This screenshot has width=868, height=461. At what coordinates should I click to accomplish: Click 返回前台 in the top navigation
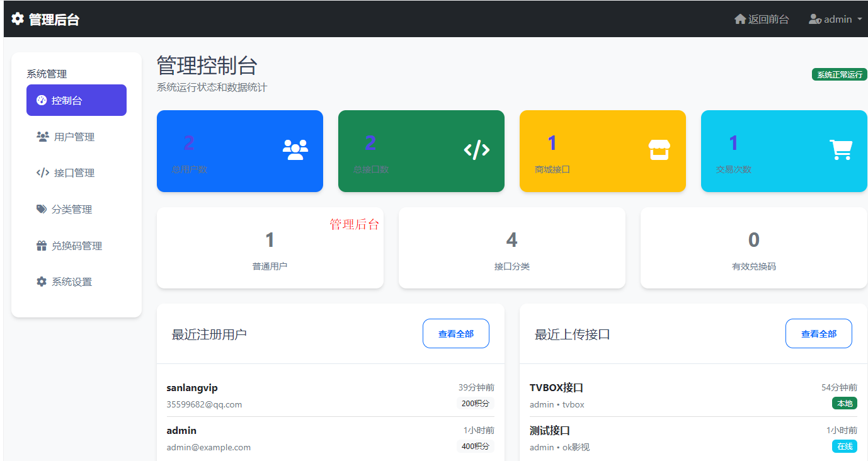(x=762, y=19)
